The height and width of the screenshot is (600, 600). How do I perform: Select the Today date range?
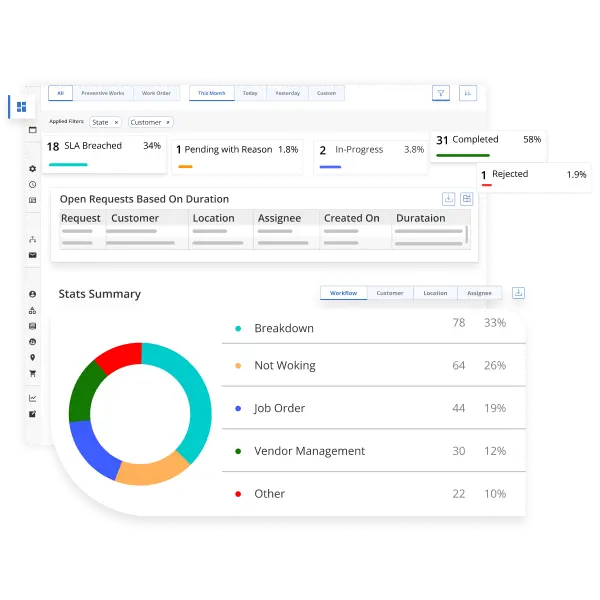click(x=250, y=93)
